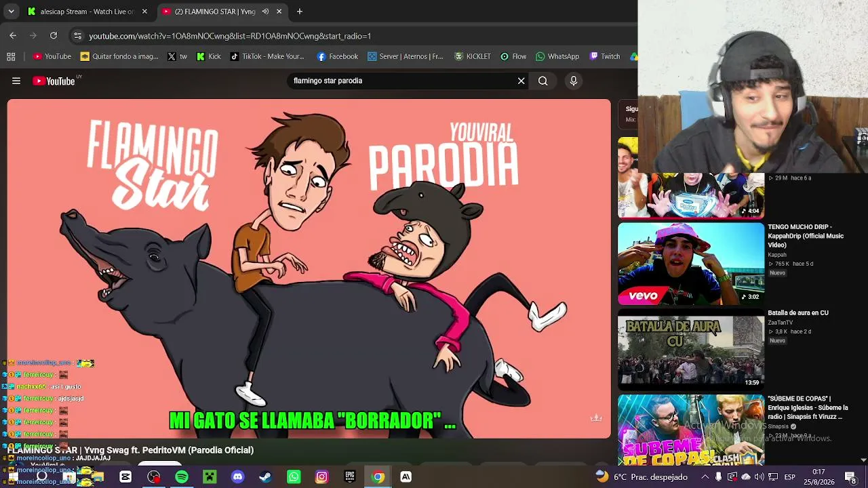
Task: Open the Kick bookmark
Action: [x=208, y=56]
